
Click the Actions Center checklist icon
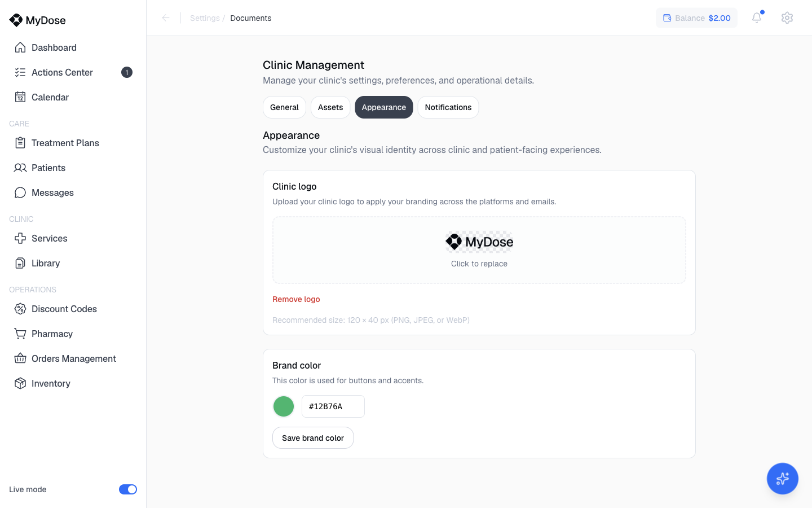[x=20, y=72]
